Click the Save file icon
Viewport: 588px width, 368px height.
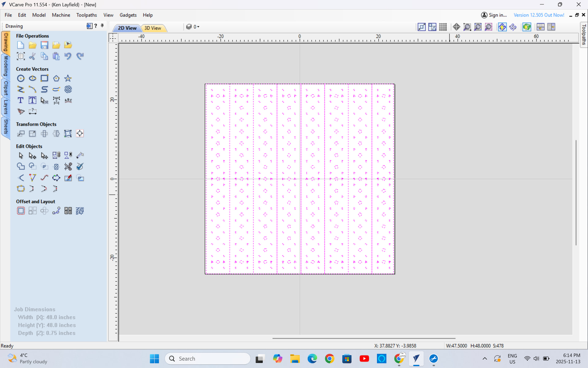pyautogui.click(x=44, y=45)
